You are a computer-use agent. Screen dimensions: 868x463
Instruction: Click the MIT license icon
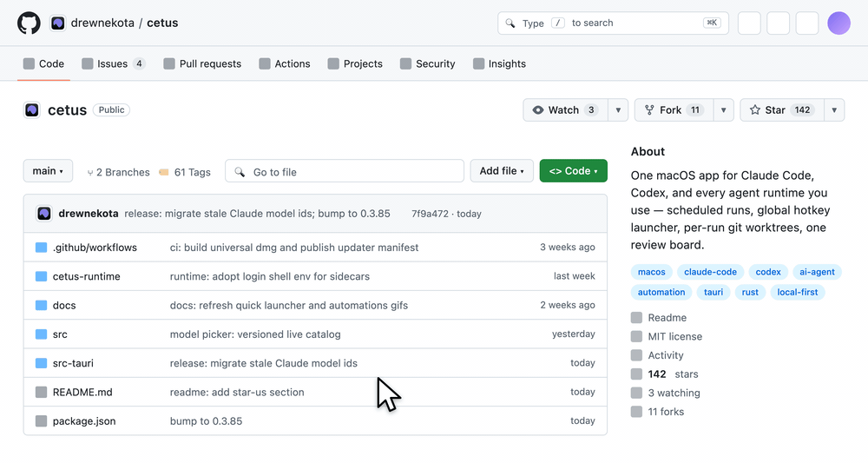coord(636,337)
